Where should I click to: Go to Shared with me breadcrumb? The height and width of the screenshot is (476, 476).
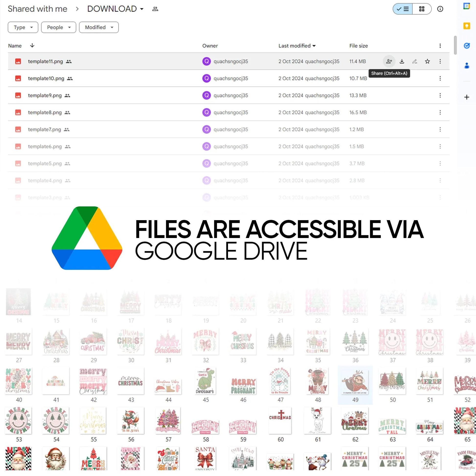point(37,9)
